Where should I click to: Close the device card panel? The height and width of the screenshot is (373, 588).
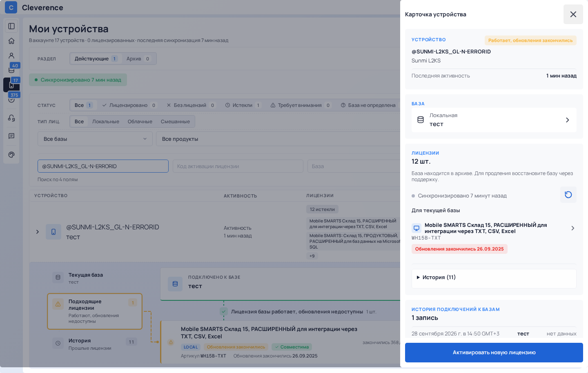click(x=573, y=14)
